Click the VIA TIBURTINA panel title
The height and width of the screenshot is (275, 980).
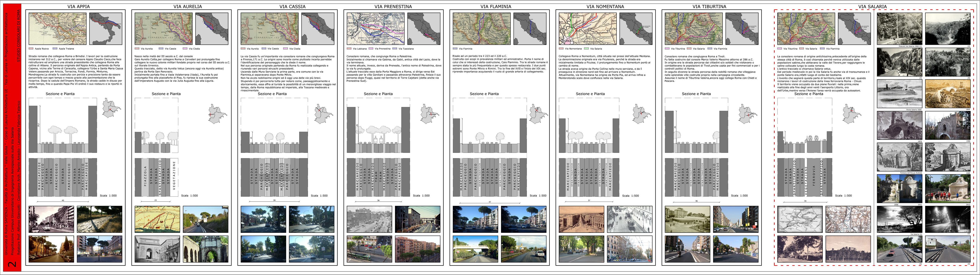click(709, 7)
